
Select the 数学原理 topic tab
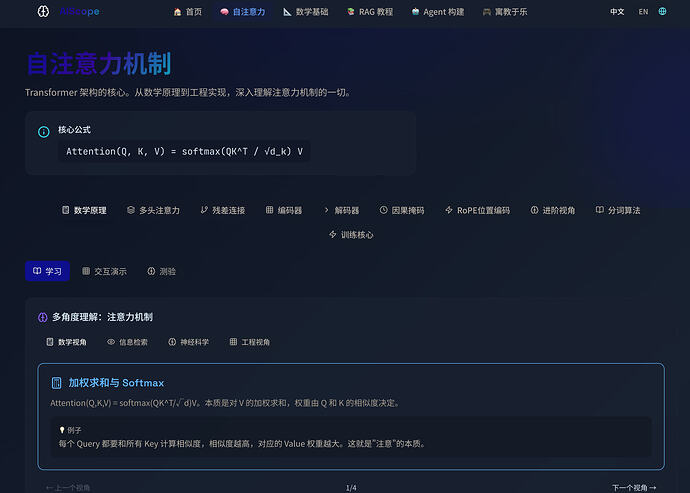pyautogui.click(x=84, y=210)
